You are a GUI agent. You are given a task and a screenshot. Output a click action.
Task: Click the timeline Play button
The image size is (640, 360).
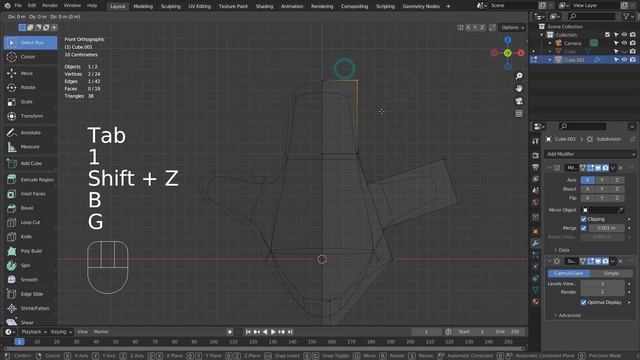pyautogui.click(x=273, y=332)
